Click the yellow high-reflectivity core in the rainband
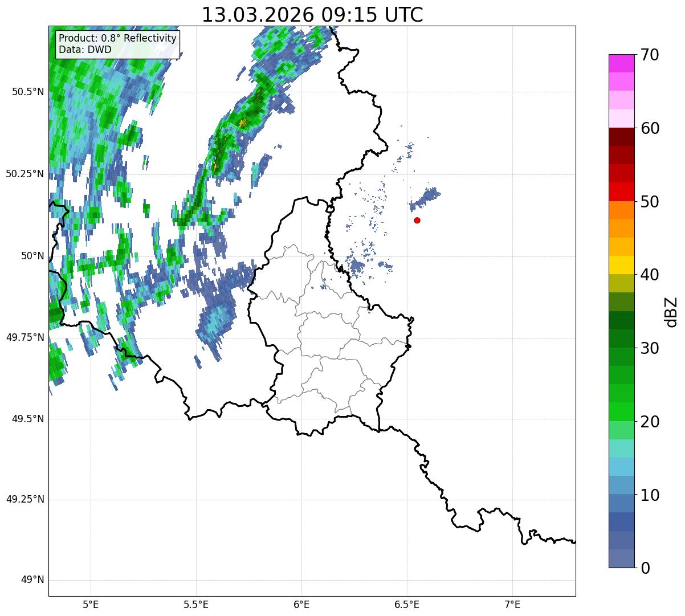The image size is (685, 616). (x=243, y=123)
